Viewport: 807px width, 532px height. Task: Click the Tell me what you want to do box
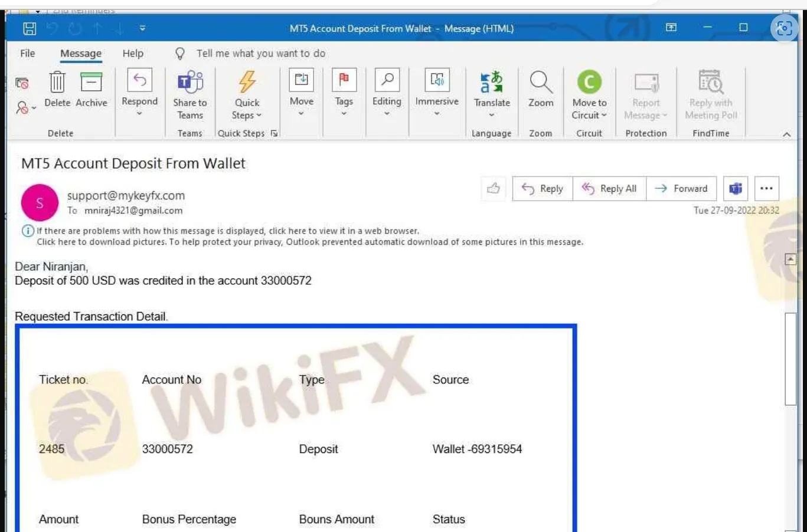(x=261, y=53)
